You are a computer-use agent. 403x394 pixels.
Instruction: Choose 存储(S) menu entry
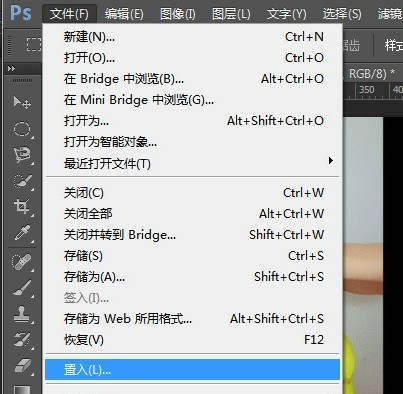193,256
